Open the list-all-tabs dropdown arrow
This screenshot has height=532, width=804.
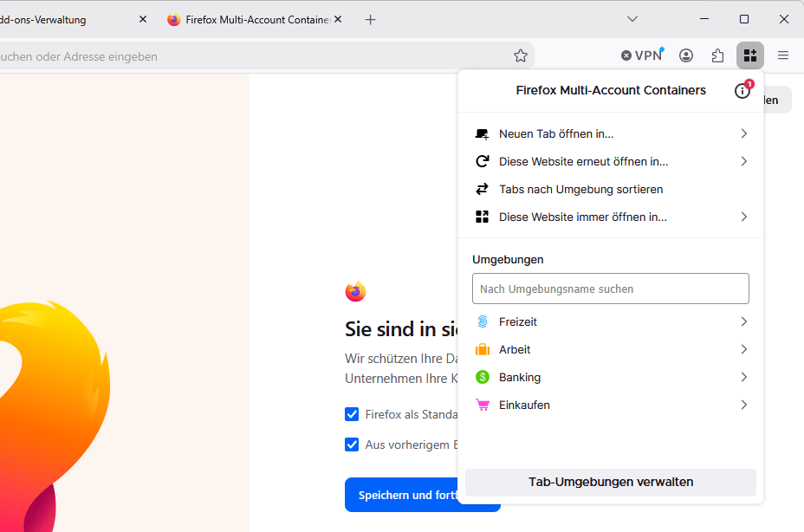632,19
